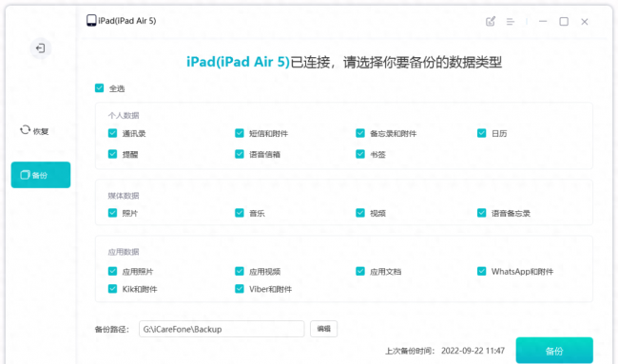Image resolution: width=618 pixels, height=364 pixels.
Task: Click the 编辑 edit path button
Action: (323, 329)
